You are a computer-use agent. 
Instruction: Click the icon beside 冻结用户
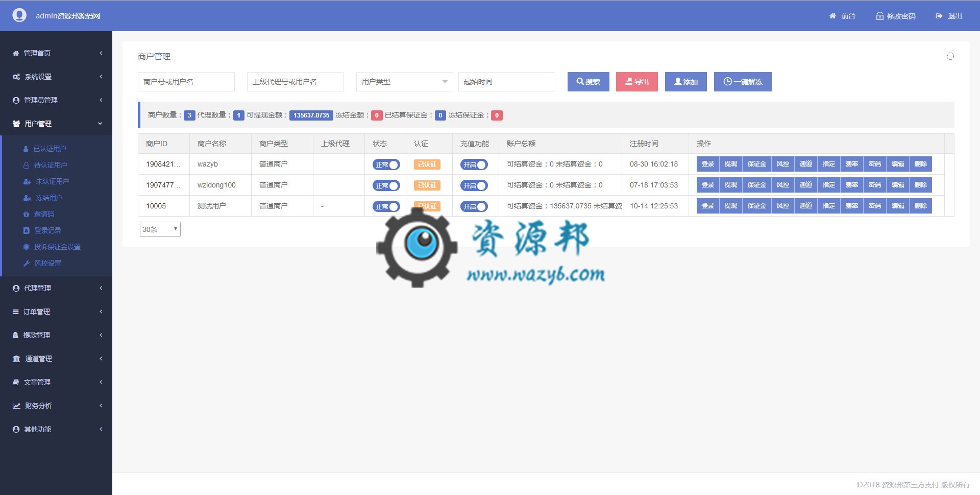(27, 198)
